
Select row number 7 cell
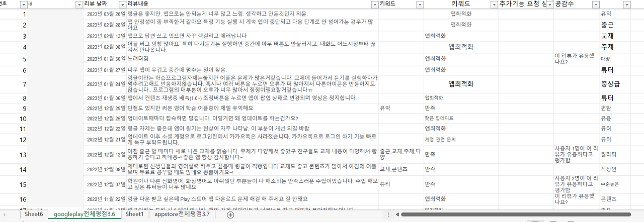click(x=14, y=84)
